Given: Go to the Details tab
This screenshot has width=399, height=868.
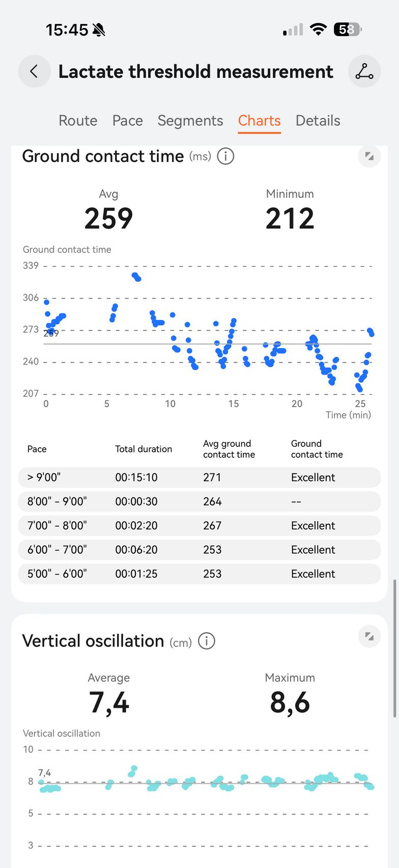Looking at the screenshot, I should click(x=318, y=121).
